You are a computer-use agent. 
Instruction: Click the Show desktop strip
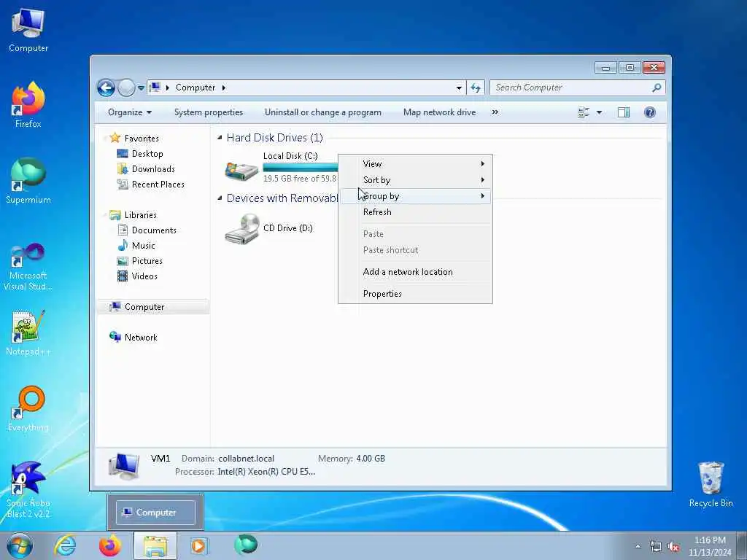[x=742, y=545]
